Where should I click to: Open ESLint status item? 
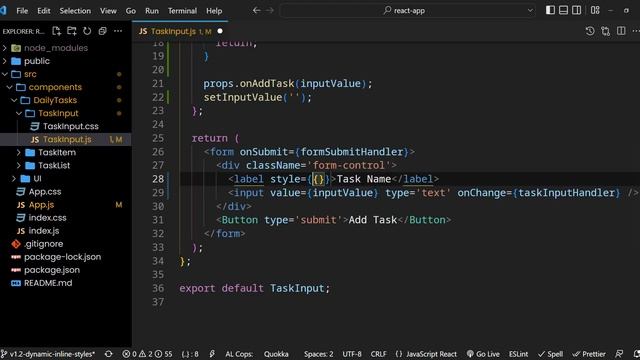click(x=518, y=354)
